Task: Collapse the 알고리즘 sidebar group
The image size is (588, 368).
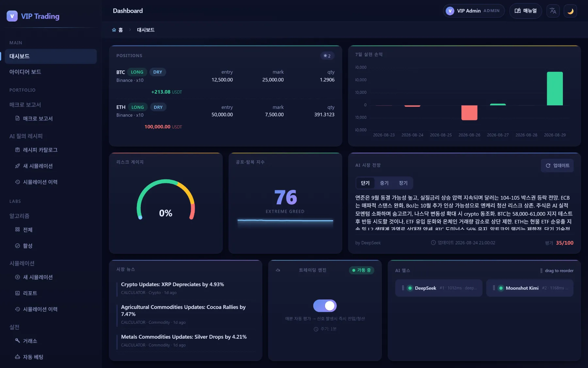Action: 19,216
